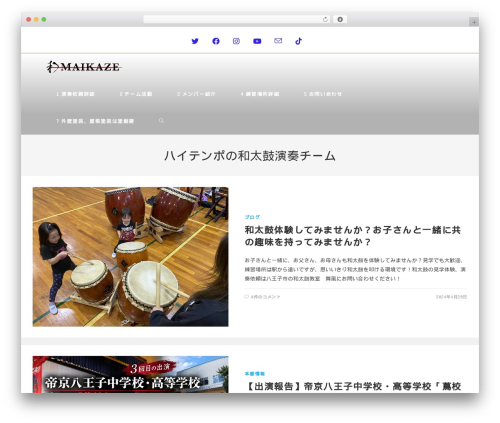The image size is (500, 423).
Task: Click the email envelope icon
Action: pyautogui.click(x=278, y=41)
